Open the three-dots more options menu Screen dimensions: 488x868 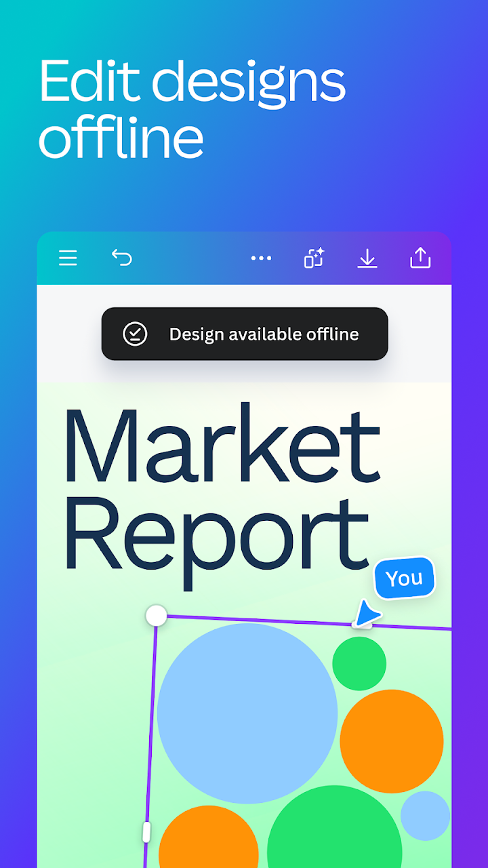tap(261, 258)
